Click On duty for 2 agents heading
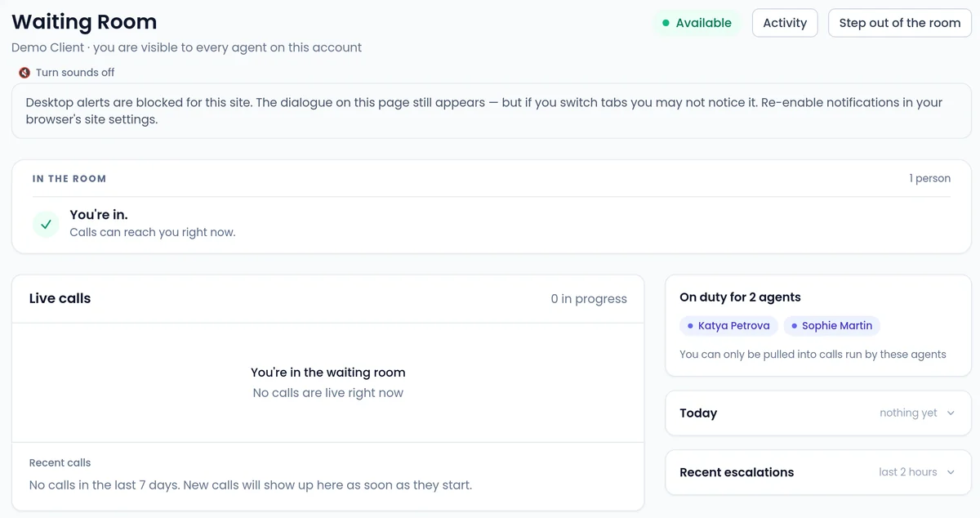This screenshot has width=980, height=518. coord(740,297)
